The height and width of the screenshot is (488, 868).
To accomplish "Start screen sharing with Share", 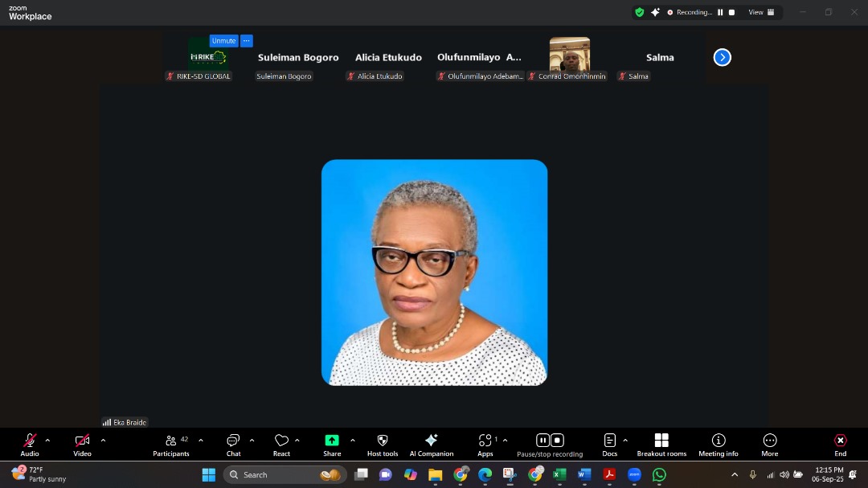I will click(x=332, y=445).
